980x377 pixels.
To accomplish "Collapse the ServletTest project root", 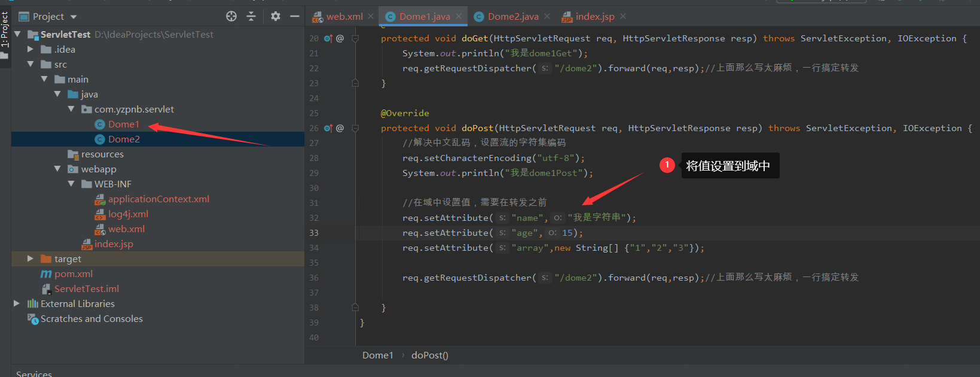I will pos(17,34).
